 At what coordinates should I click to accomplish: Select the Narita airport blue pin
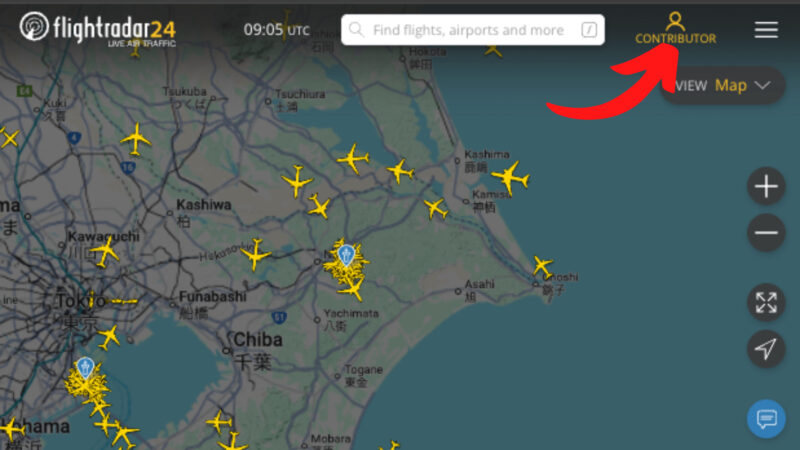346,255
